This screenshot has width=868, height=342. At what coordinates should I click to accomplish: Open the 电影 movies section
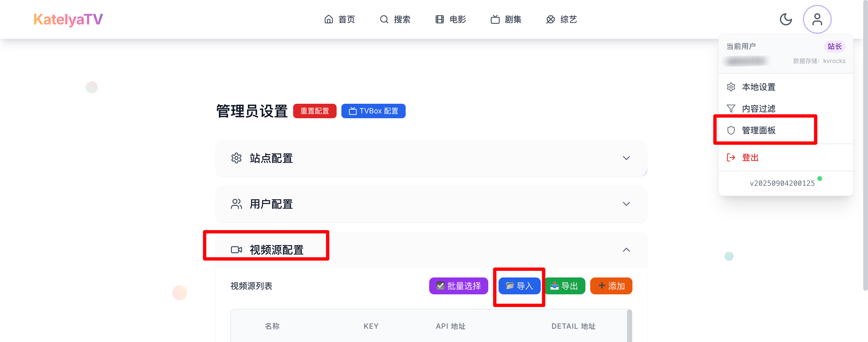[x=451, y=20]
